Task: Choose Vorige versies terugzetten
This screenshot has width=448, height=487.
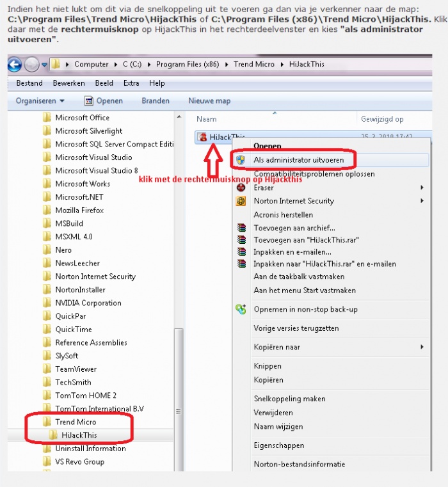Action: pyautogui.click(x=296, y=328)
